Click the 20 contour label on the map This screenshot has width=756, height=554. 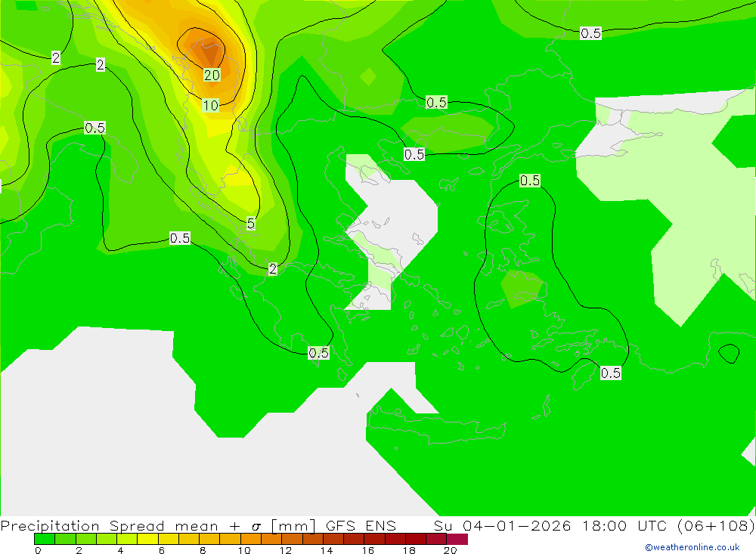point(212,76)
